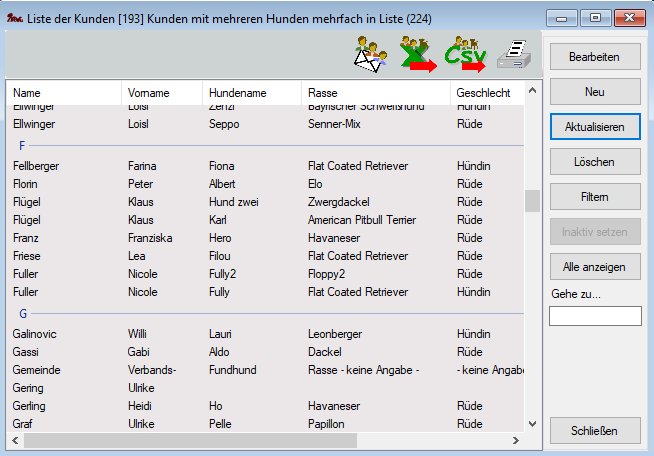Image resolution: width=654 pixels, height=456 pixels.
Task: Print the list using the printer icon
Action: [512, 55]
